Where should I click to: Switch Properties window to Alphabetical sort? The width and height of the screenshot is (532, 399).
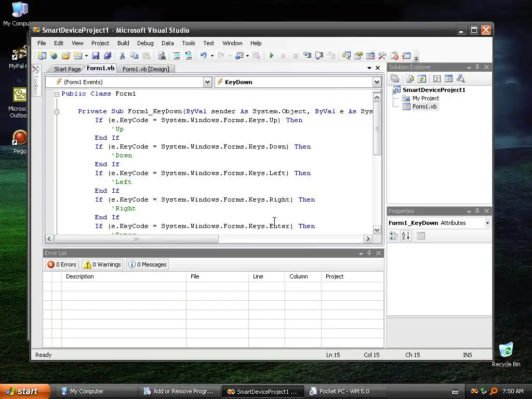pos(406,236)
